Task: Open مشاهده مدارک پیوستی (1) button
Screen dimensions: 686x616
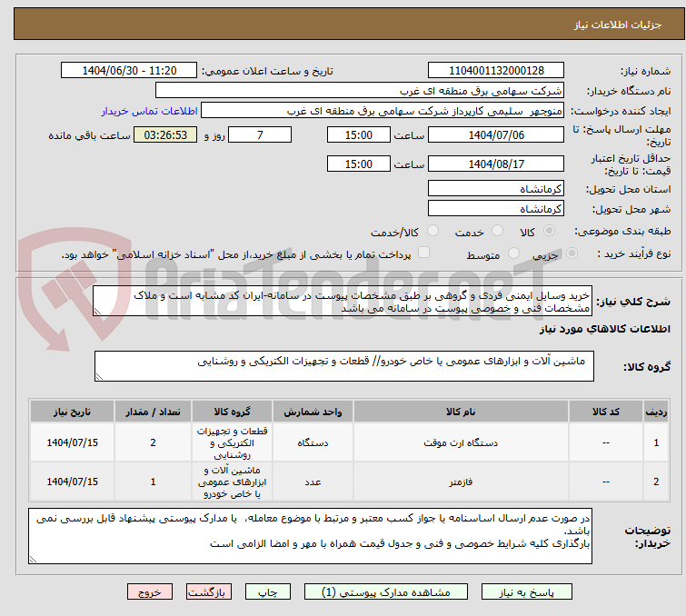Action: 385,592
